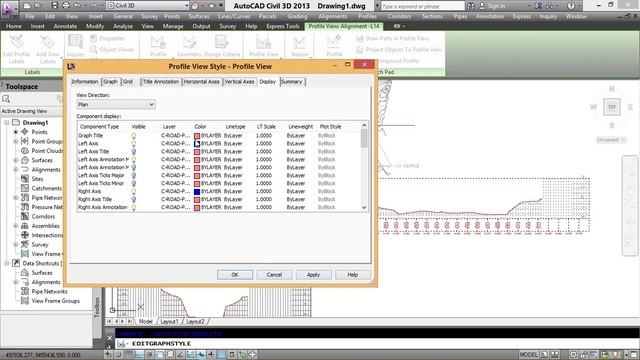Click the Station ribbon icon
The image size is (640, 360).
[x=299, y=42]
